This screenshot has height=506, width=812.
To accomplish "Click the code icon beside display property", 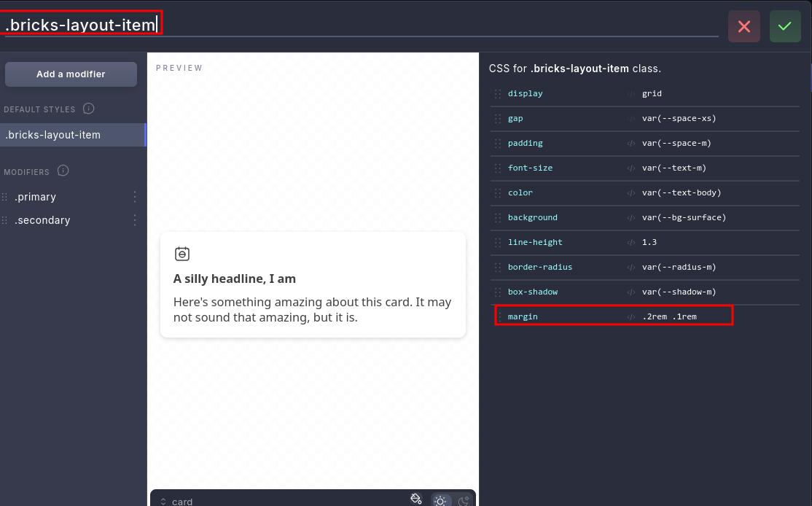I will pos(631,93).
